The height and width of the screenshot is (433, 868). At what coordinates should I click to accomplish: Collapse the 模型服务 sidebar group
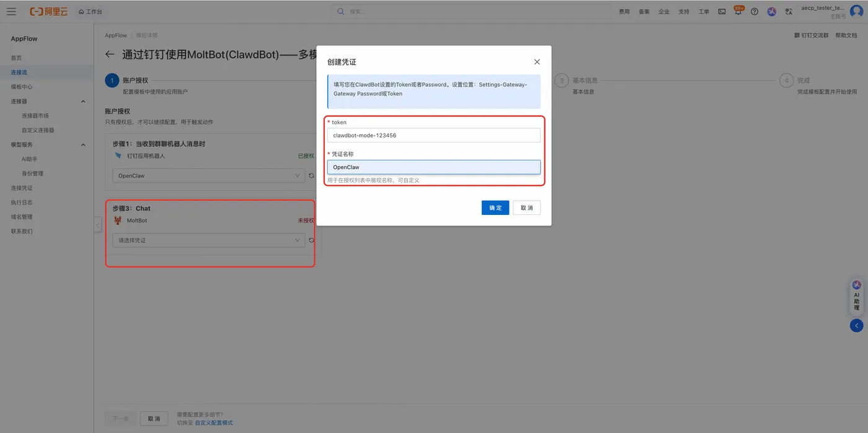83,144
